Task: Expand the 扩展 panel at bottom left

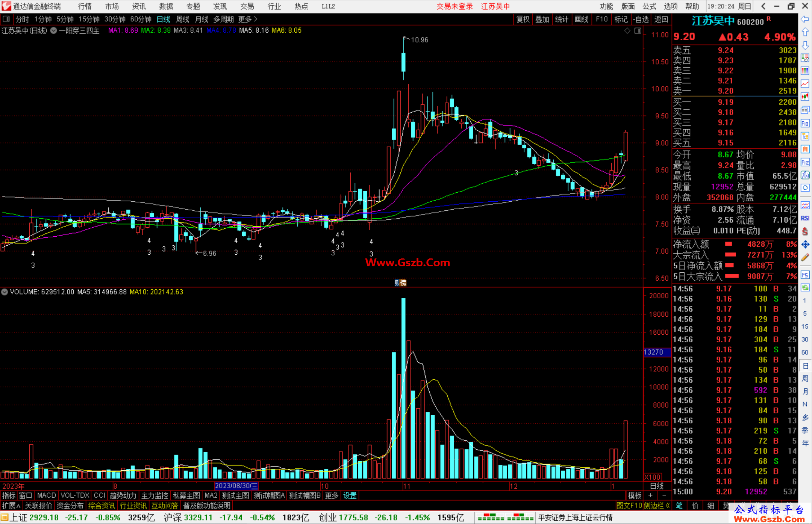Action: pyautogui.click(x=11, y=506)
